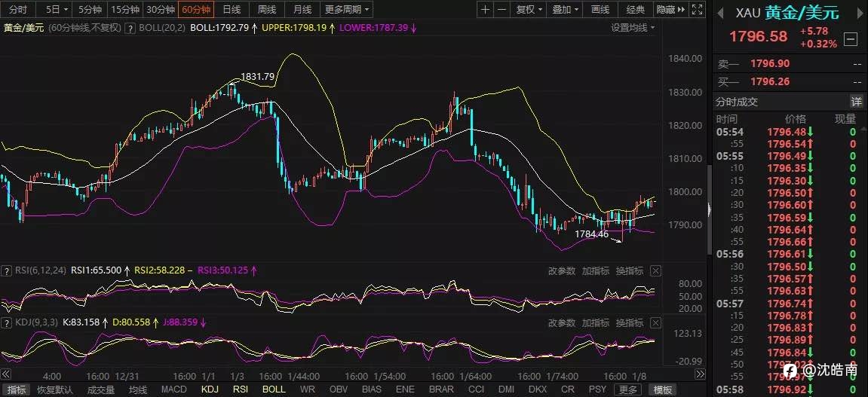
Task: Toggle BOLL indicator in bottom bar
Action: 274,389
